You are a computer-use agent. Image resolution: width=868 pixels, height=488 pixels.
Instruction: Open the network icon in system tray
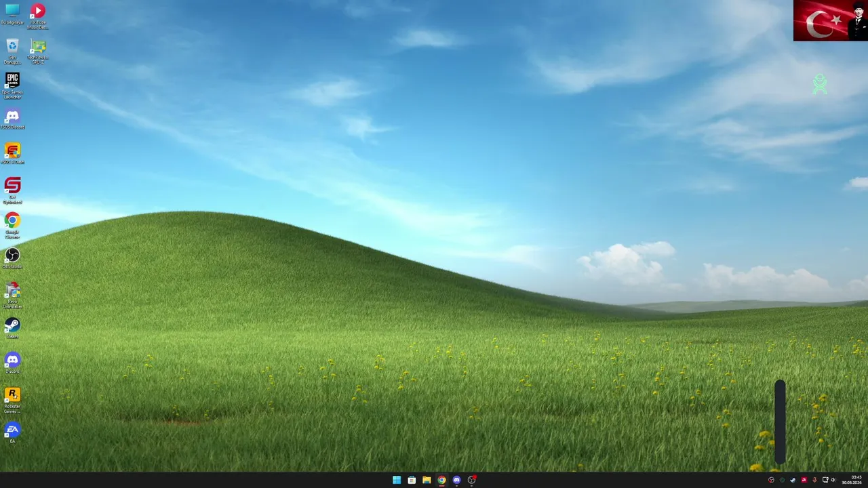coord(825,480)
